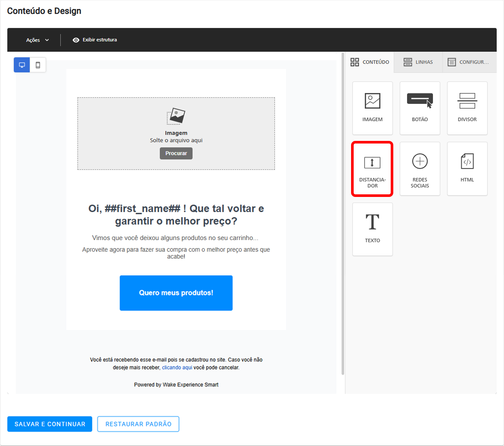The height and width of the screenshot is (446, 504).
Task: Click the Quero meus produtos button
Action: coord(176,293)
